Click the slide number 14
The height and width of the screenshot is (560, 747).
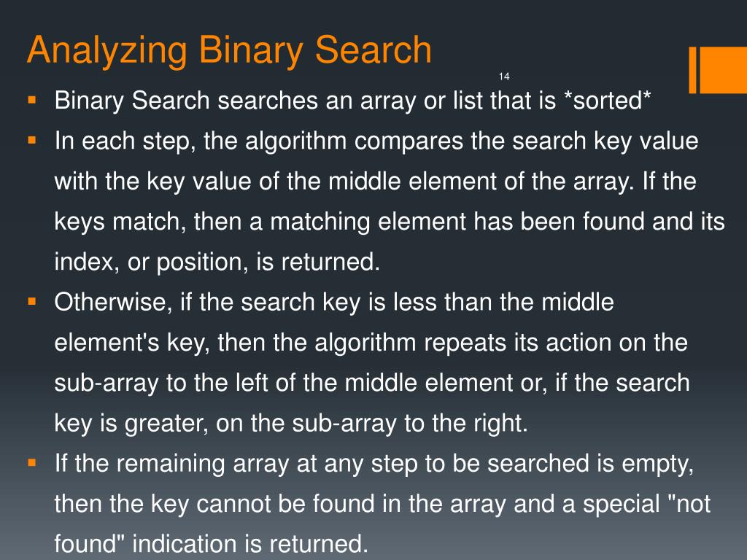click(504, 77)
